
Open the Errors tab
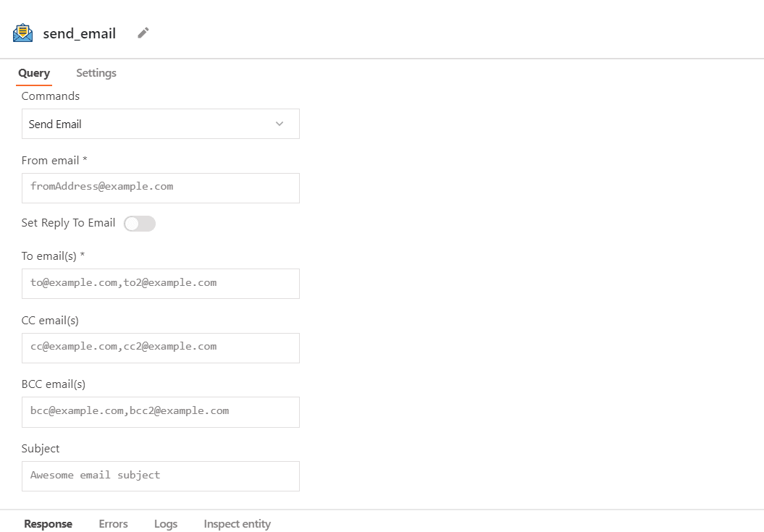pyautogui.click(x=113, y=524)
